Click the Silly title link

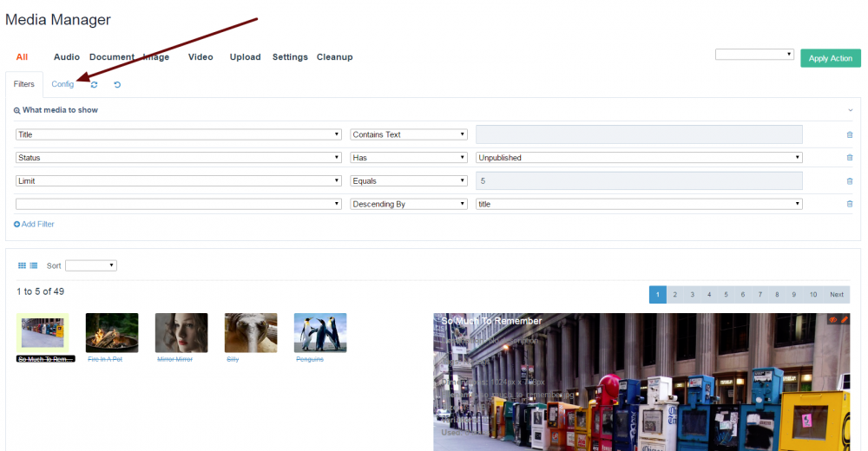(x=233, y=359)
